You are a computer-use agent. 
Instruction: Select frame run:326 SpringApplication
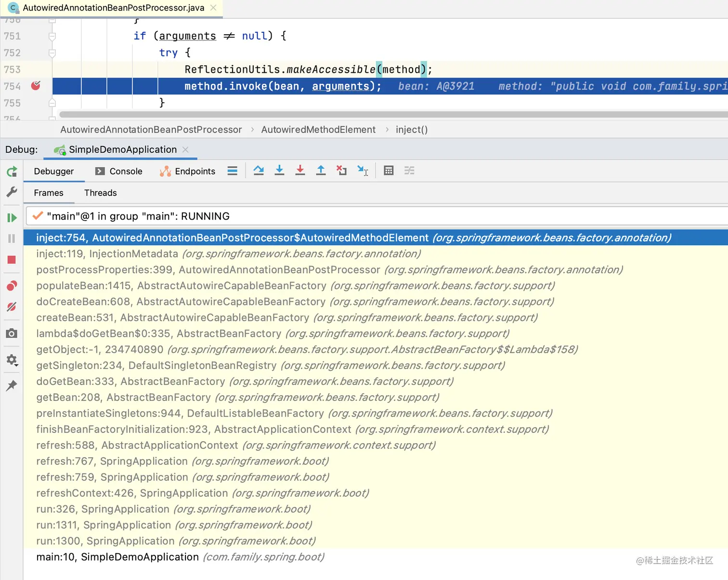pos(376,509)
